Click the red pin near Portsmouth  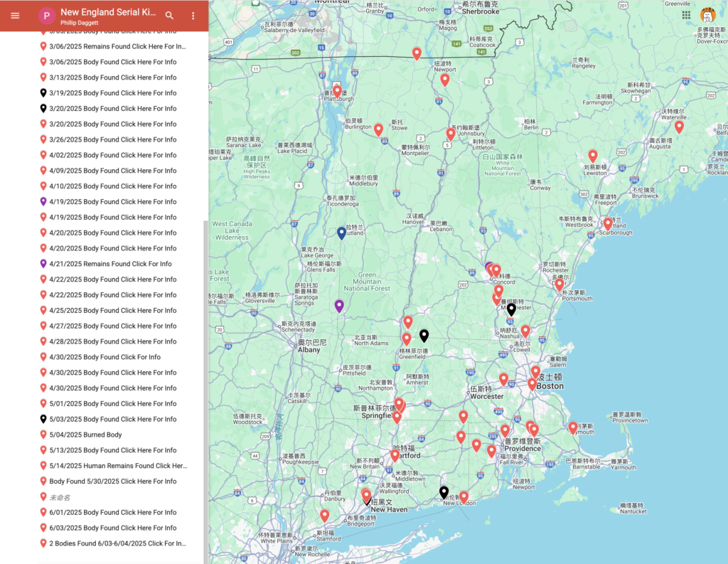(x=560, y=284)
